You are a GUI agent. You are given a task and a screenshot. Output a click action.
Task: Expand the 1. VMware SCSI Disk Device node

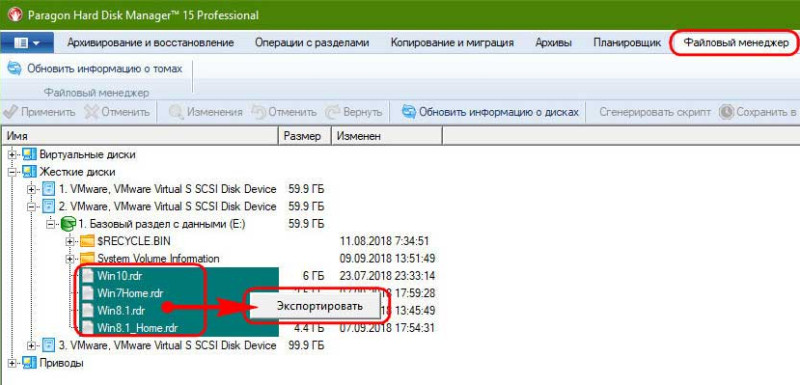point(32,189)
